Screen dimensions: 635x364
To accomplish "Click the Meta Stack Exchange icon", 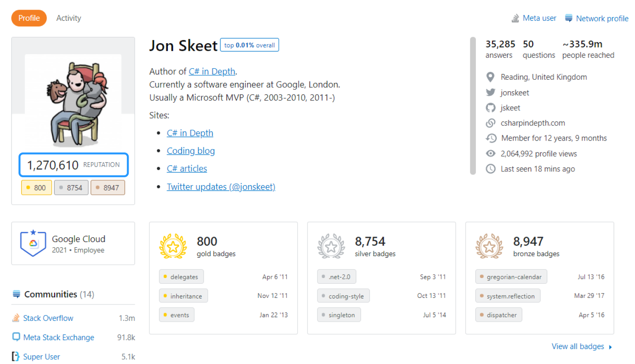I will click(x=16, y=338).
